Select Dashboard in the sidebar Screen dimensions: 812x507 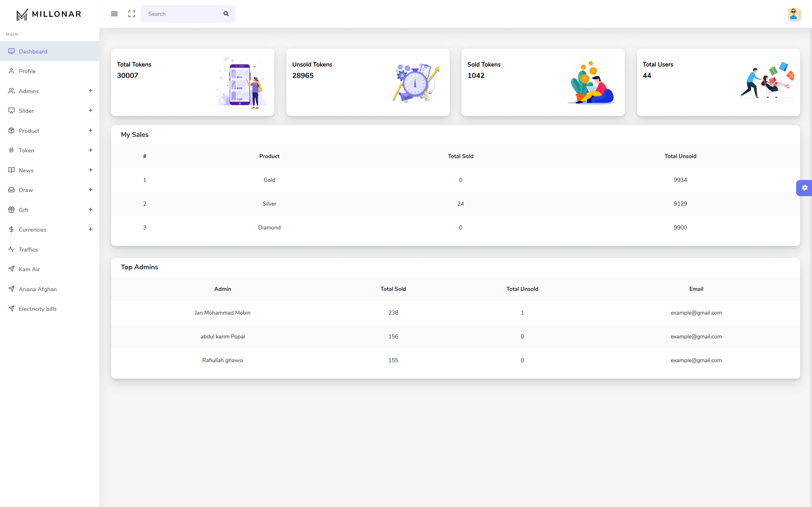(x=33, y=51)
